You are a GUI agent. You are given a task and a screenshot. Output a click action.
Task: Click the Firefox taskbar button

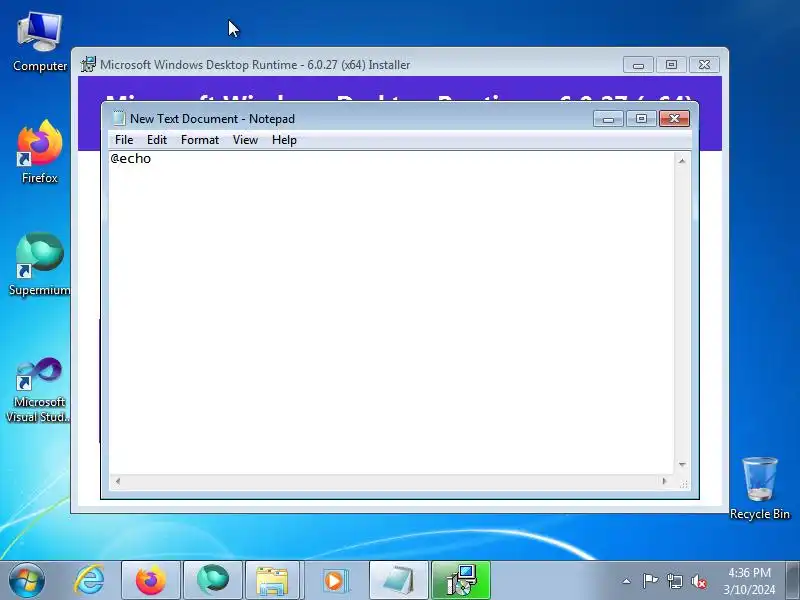(x=151, y=581)
